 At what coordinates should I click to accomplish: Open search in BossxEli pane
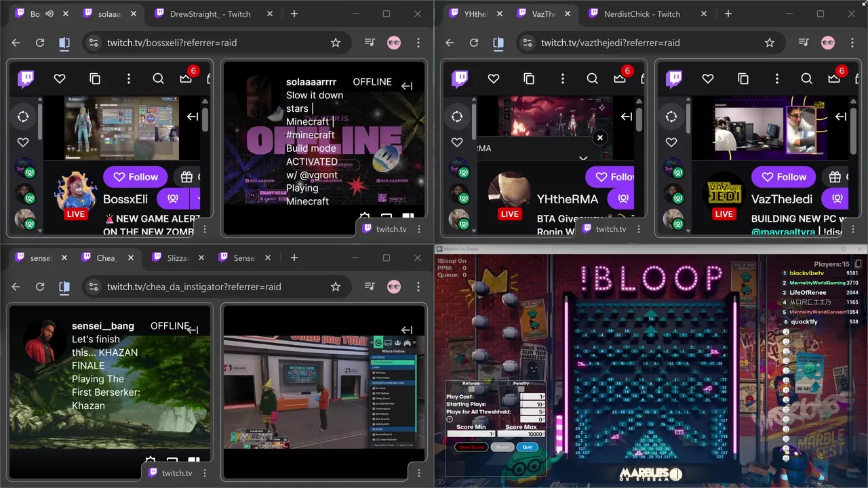(x=159, y=79)
